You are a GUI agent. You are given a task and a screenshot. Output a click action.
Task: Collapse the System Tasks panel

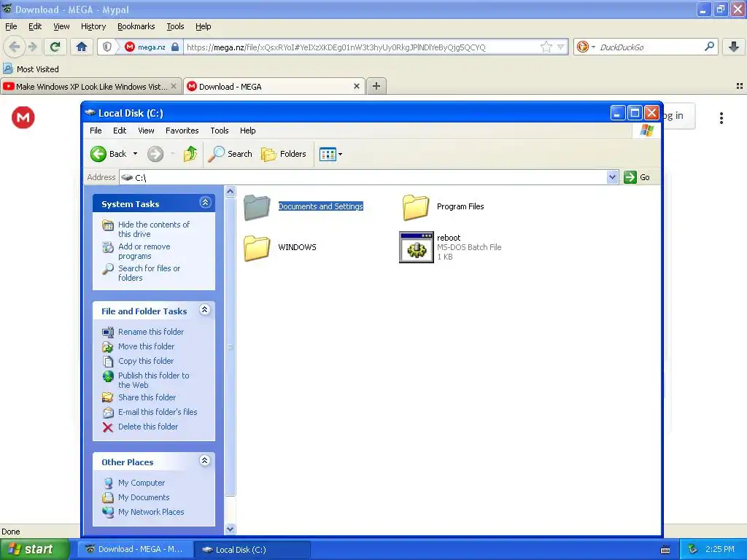pos(205,203)
